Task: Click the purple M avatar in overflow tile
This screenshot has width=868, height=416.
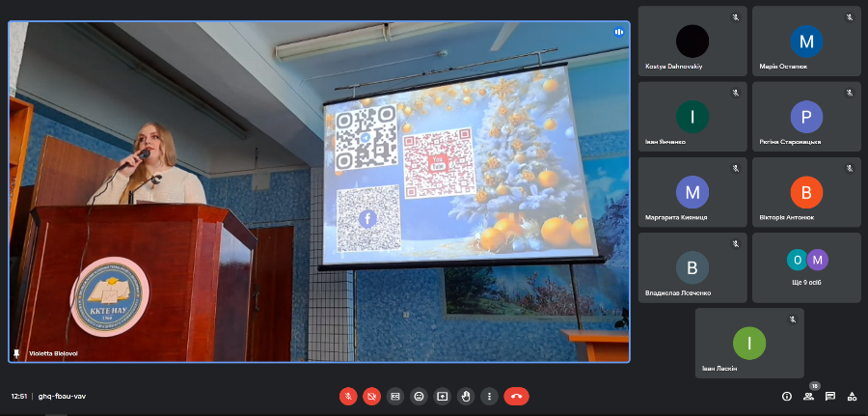Action: (x=817, y=260)
